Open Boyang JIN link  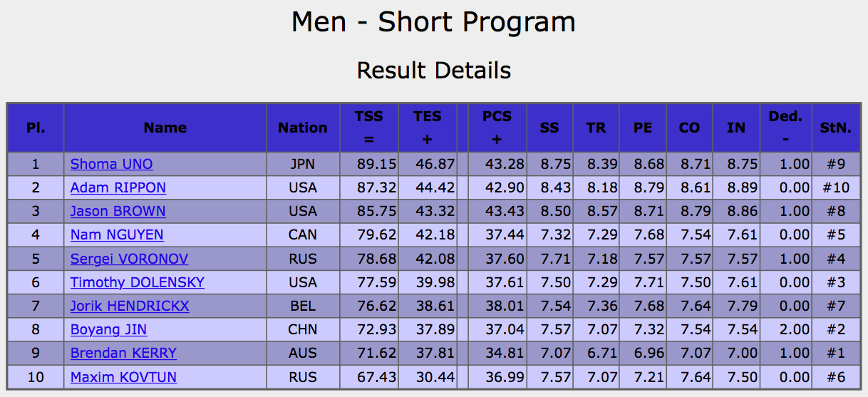coord(109,329)
